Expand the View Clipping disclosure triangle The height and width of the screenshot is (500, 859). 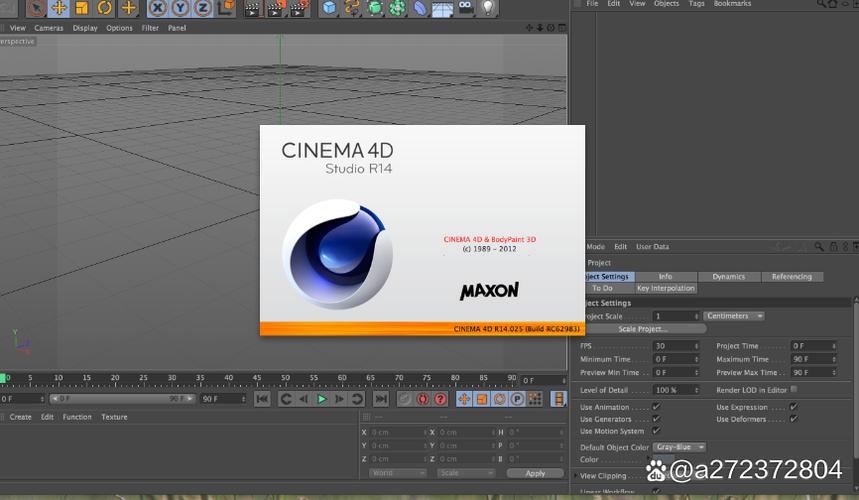[575, 476]
